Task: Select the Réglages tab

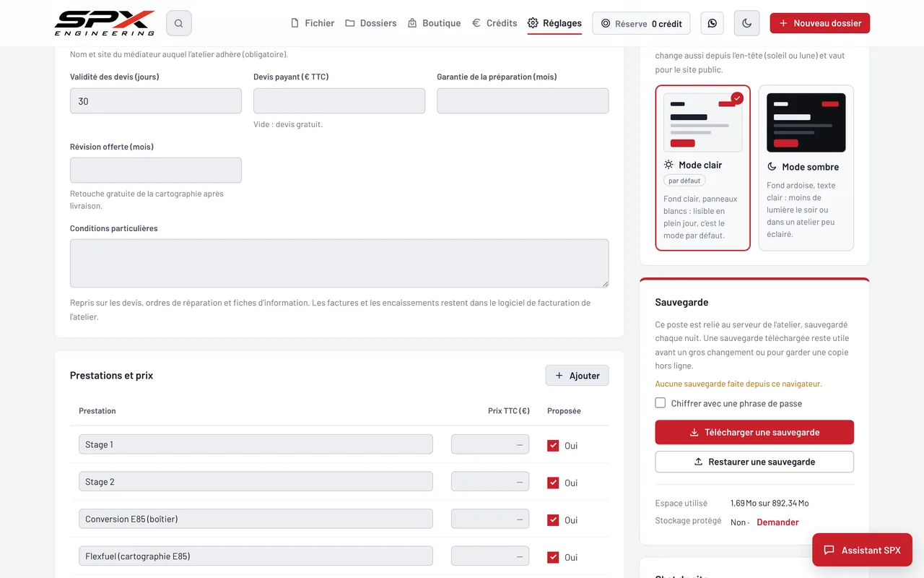Action: [x=554, y=23]
